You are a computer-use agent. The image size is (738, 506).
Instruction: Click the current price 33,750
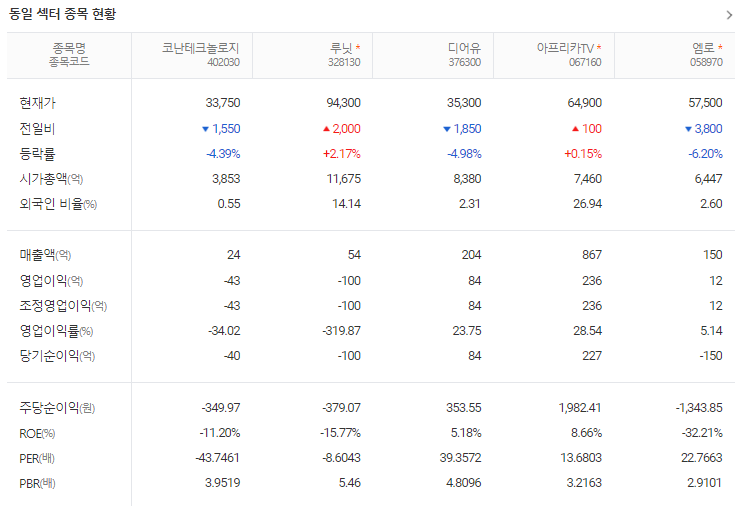tap(223, 103)
